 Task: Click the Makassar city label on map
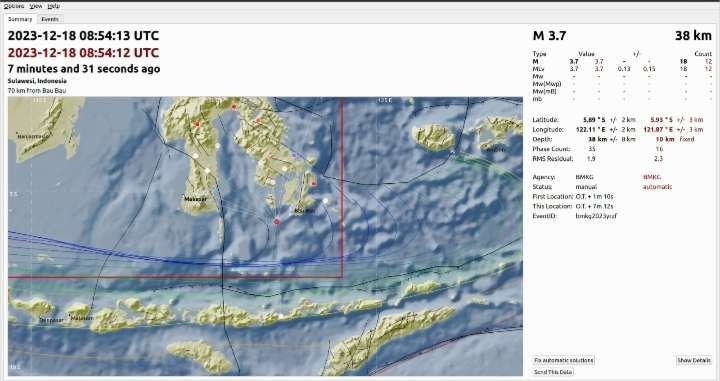pos(195,199)
